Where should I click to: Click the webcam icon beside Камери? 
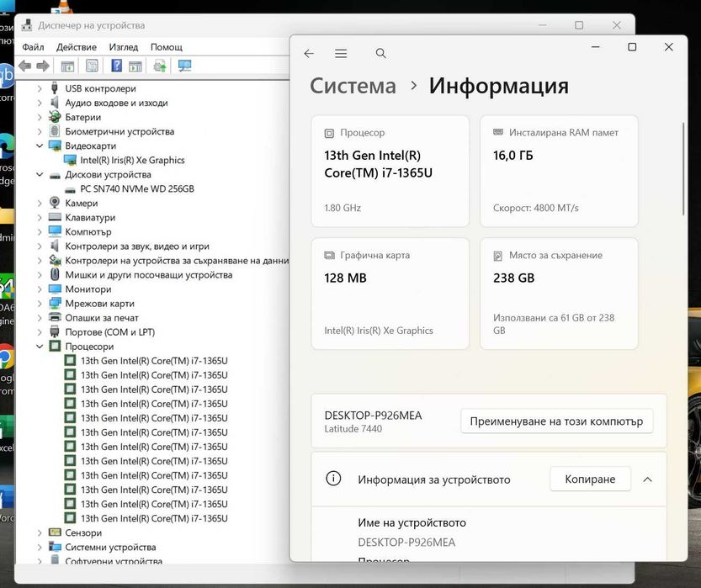pos(55,203)
